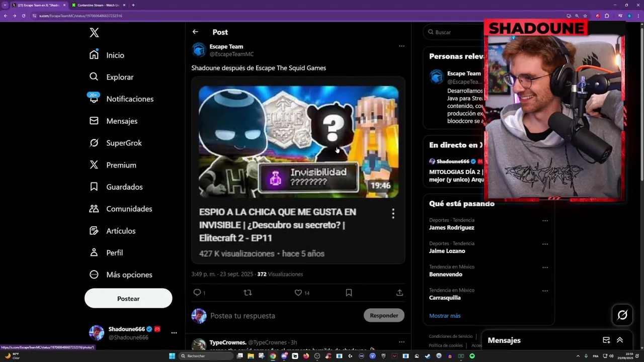Screen dimensions: 644x362
Task: Like the post with 14 likes
Action: tap(298, 293)
